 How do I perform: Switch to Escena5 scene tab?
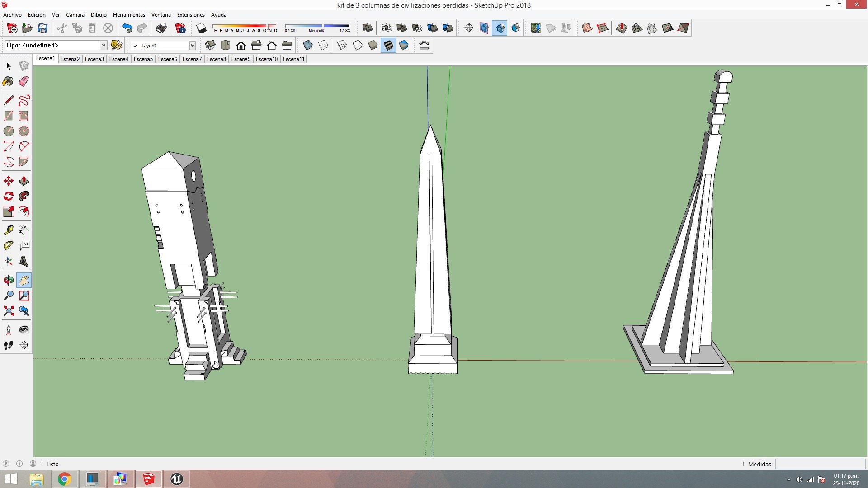pos(143,59)
